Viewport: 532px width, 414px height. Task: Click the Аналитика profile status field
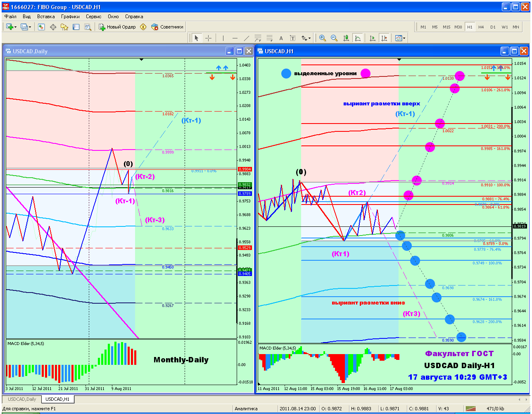coord(246,409)
